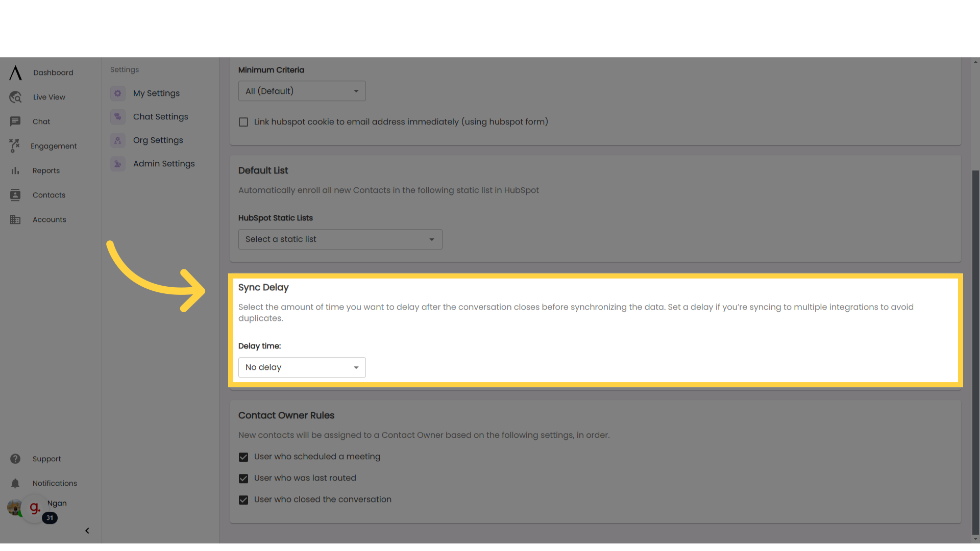Viewport: 980px width, 551px height.
Task: Navigate to Accounts section
Action: tap(49, 219)
